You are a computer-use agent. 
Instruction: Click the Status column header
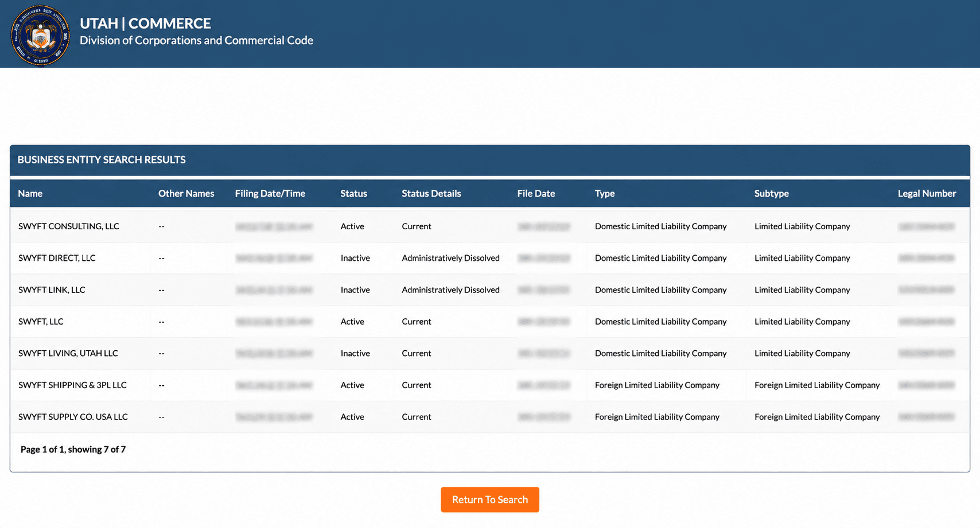pyautogui.click(x=353, y=194)
